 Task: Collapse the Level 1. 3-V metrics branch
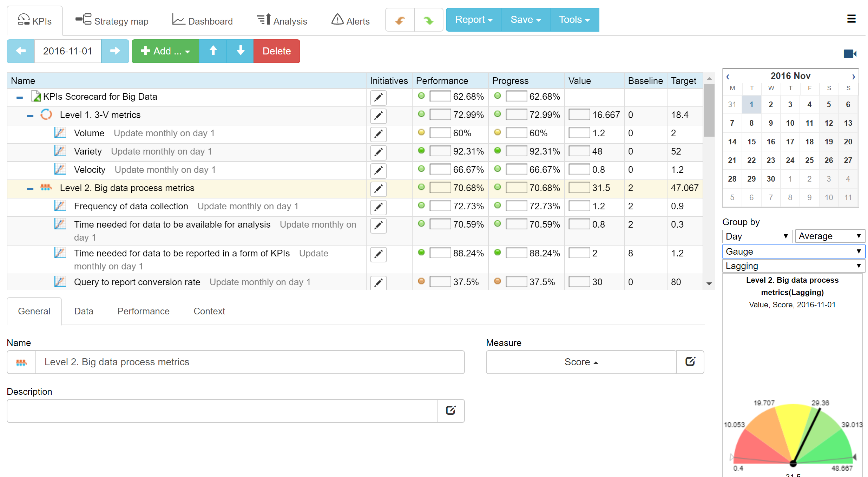coord(30,115)
